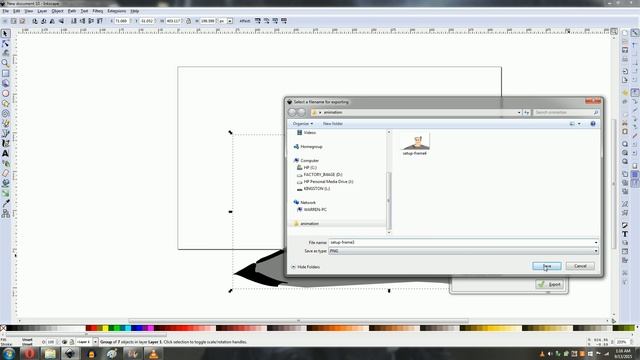Select the Star polygon tool
This screenshot has height=360, width=640.
(5, 103)
